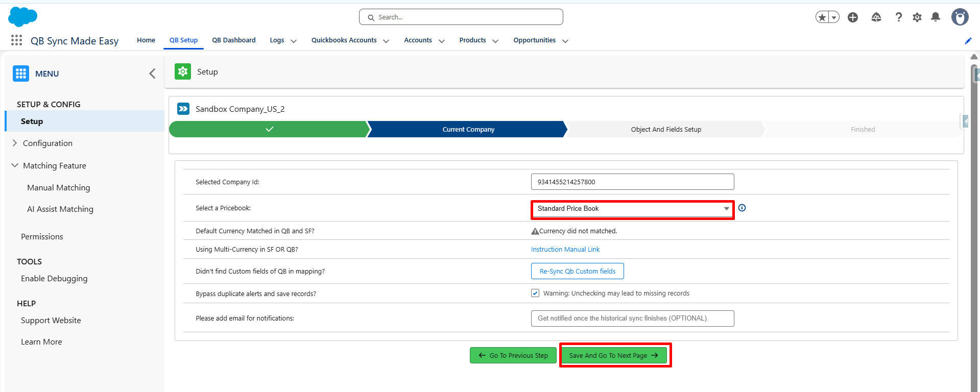Image resolution: width=980 pixels, height=392 pixels.
Task: Expand the Configuration section chevron
Action: pyautogui.click(x=14, y=143)
